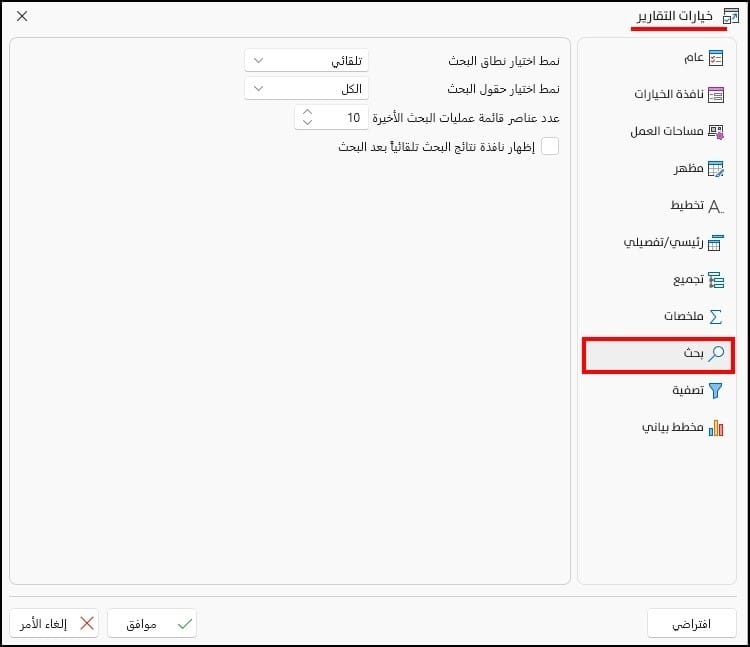Select the تصفية sidebar label

point(688,390)
